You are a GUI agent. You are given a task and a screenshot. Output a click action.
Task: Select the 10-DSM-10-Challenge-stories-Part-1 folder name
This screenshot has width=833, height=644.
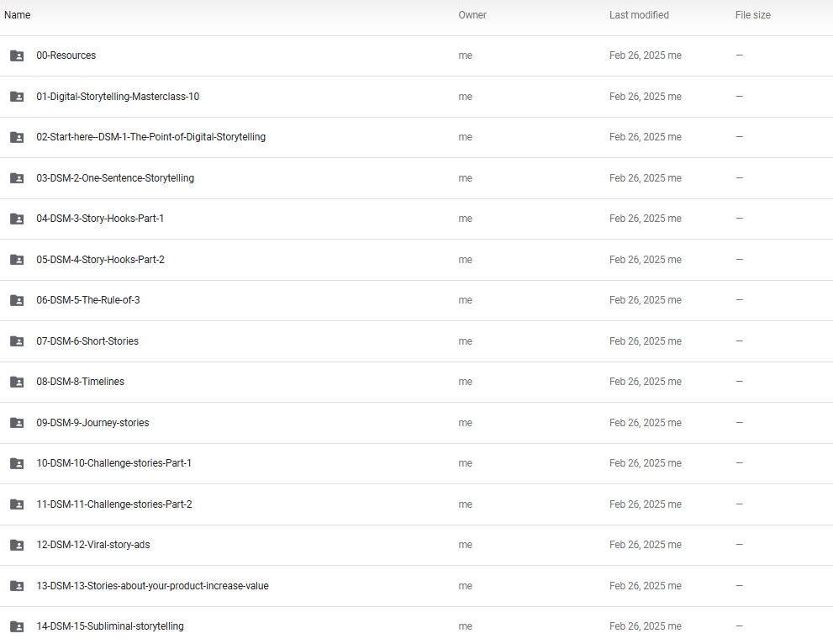pyautogui.click(x=113, y=462)
